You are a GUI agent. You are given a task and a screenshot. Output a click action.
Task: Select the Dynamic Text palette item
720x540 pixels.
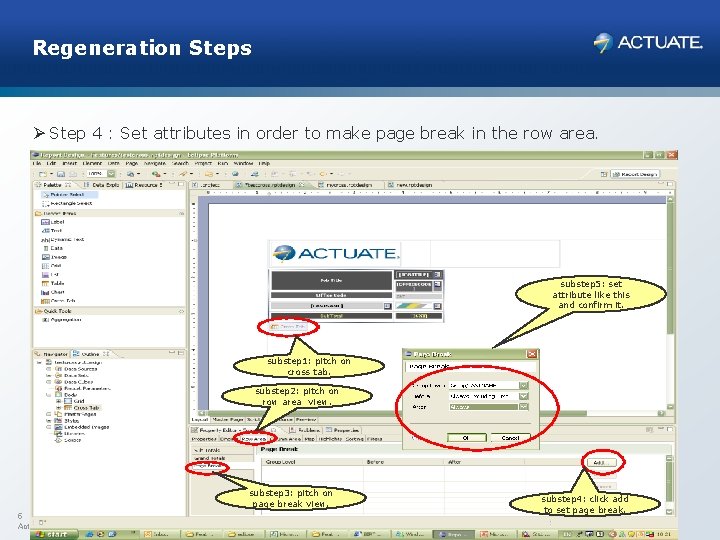pyautogui.click(x=63, y=239)
